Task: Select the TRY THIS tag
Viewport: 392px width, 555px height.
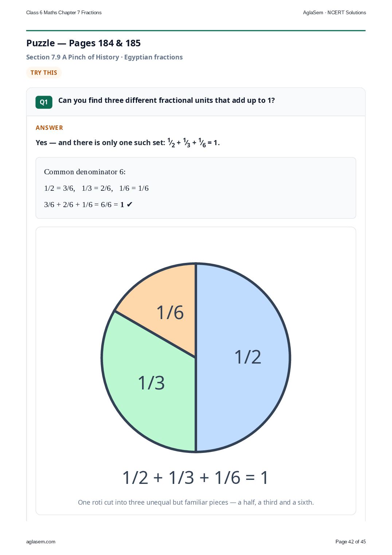Action: coord(44,73)
